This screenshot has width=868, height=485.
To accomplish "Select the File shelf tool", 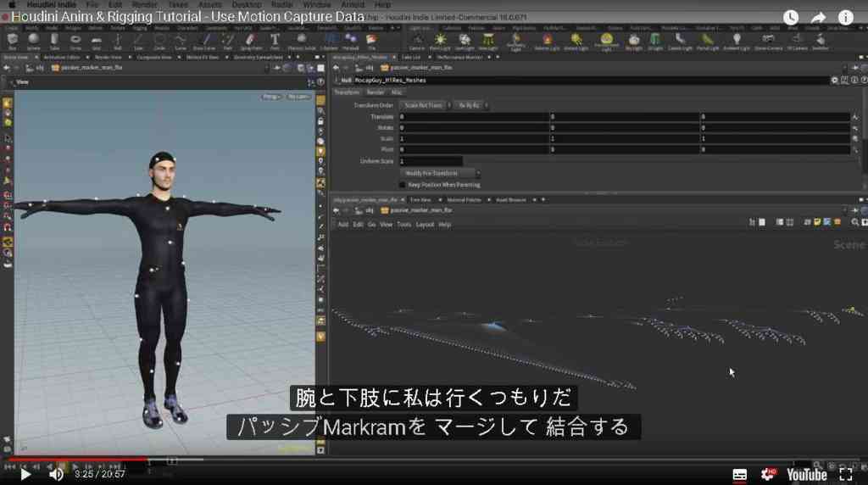I will (x=371, y=41).
